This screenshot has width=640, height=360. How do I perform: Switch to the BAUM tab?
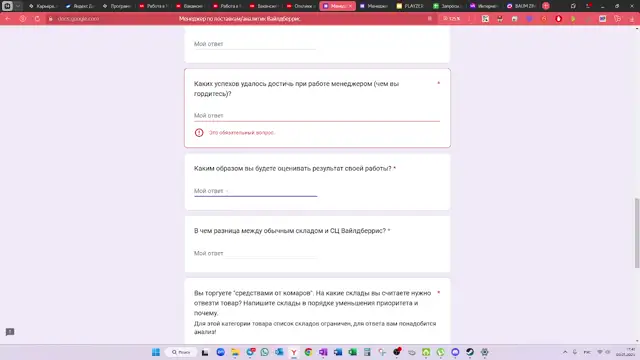tap(521, 6)
